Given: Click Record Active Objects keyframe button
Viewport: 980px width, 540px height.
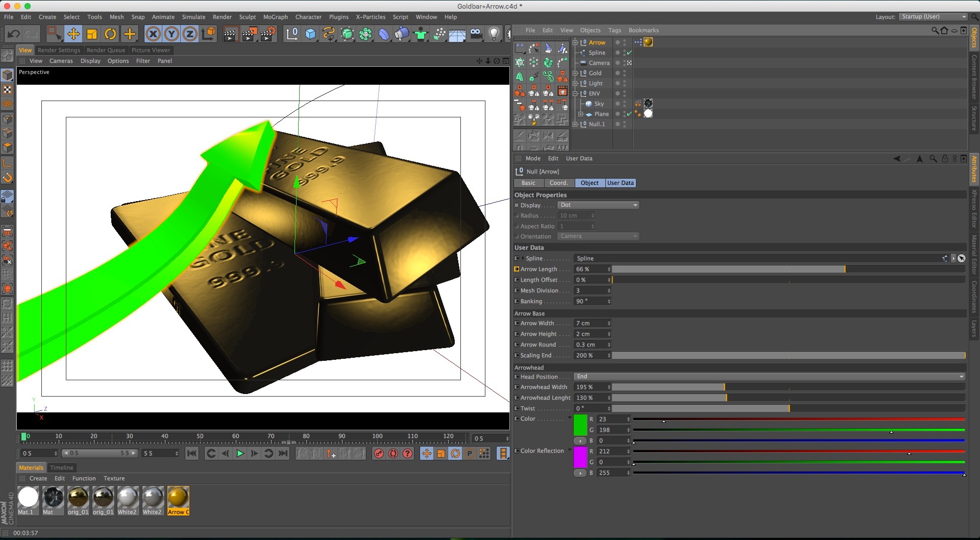Looking at the screenshot, I should [379, 453].
